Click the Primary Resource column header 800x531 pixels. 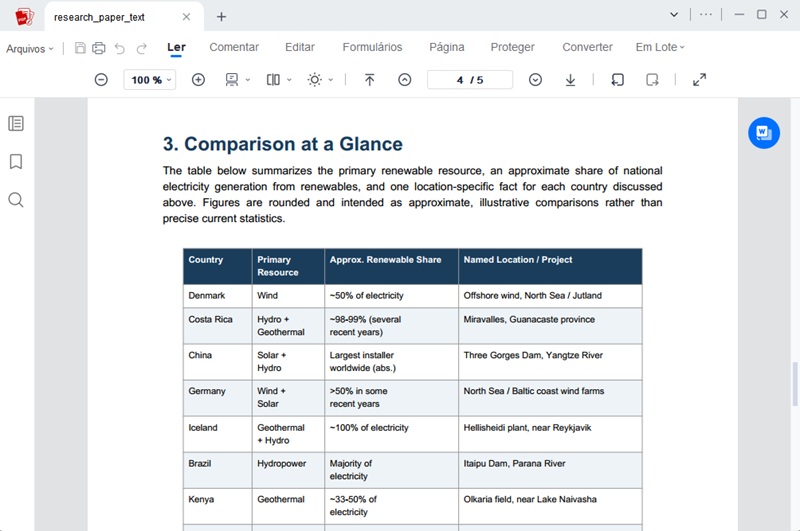click(x=288, y=266)
